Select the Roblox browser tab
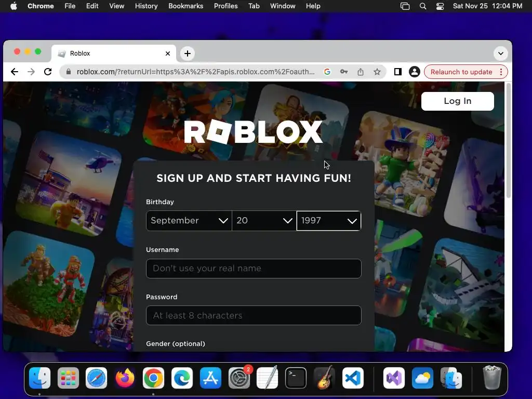 point(114,54)
